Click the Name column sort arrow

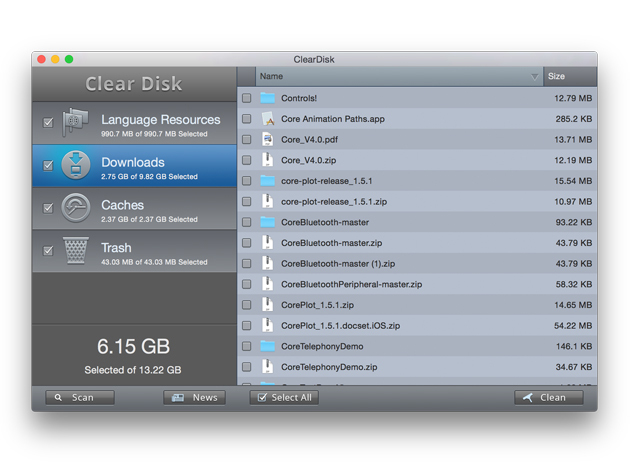[x=534, y=77]
